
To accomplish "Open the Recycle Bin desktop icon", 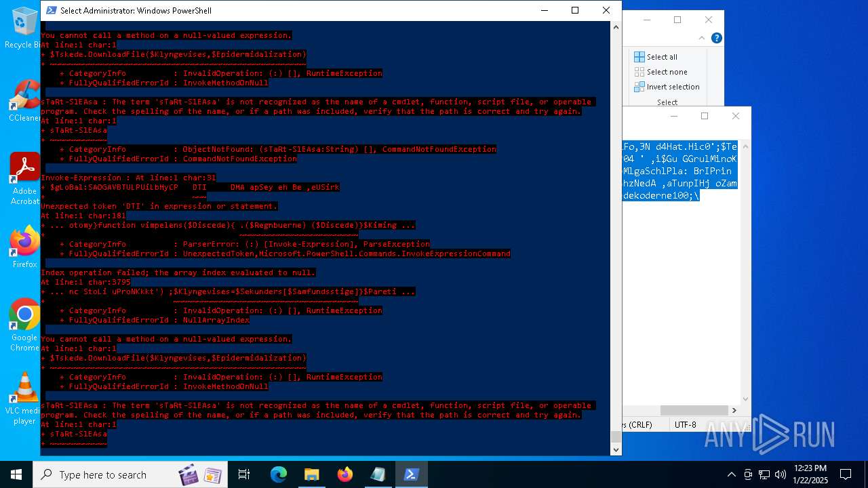I will click(24, 27).
